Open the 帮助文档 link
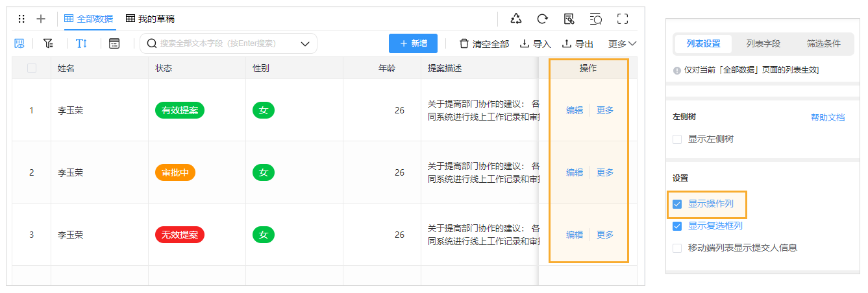Image resolution: width=868 pixels, height=293 pixels. tap(828, 117)
